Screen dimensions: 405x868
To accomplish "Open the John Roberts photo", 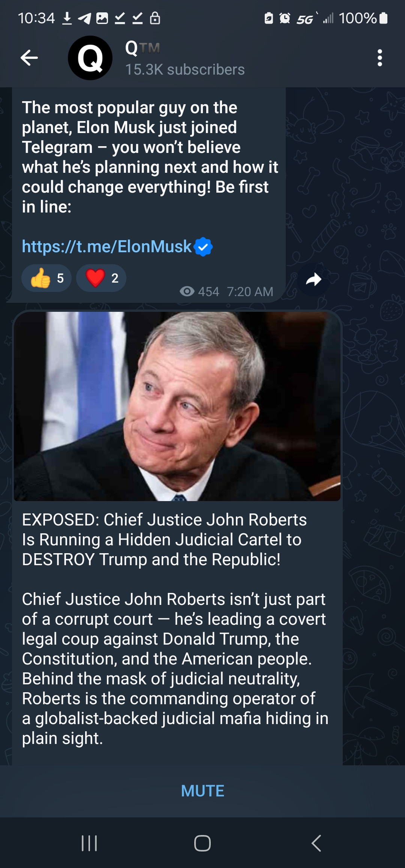I will tap(177, 406).
